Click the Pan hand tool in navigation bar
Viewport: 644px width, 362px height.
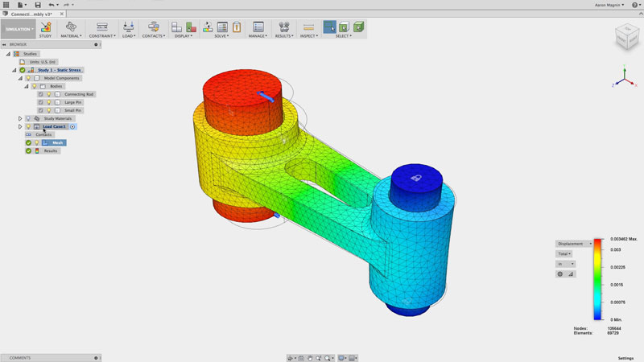click(x=310, y=358)
